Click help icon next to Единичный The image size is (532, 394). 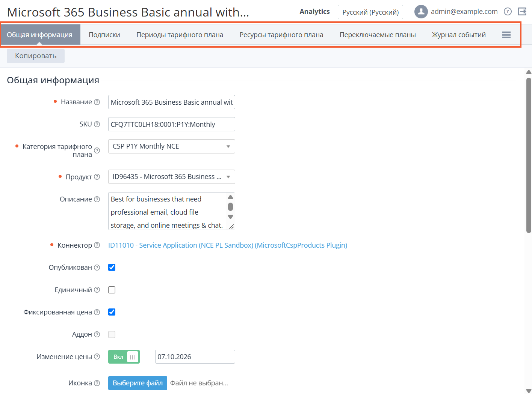pyautogui.click(x=97, y=290)
